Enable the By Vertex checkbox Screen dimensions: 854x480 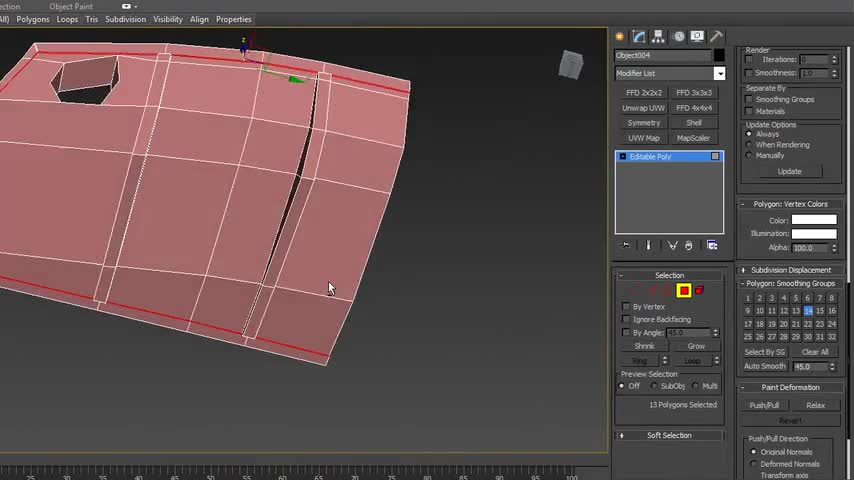(626, 307)
